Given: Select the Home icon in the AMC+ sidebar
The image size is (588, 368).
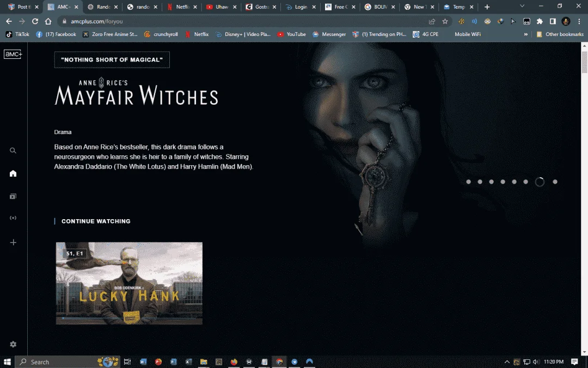Looking at the screenshot, I should tap(13, 173).
